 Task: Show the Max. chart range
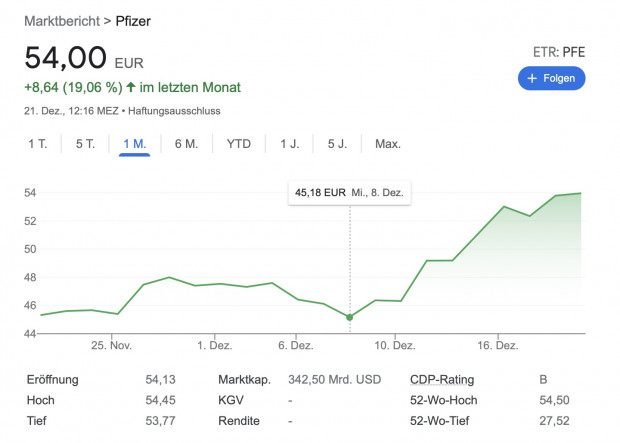tap(388, 144)
